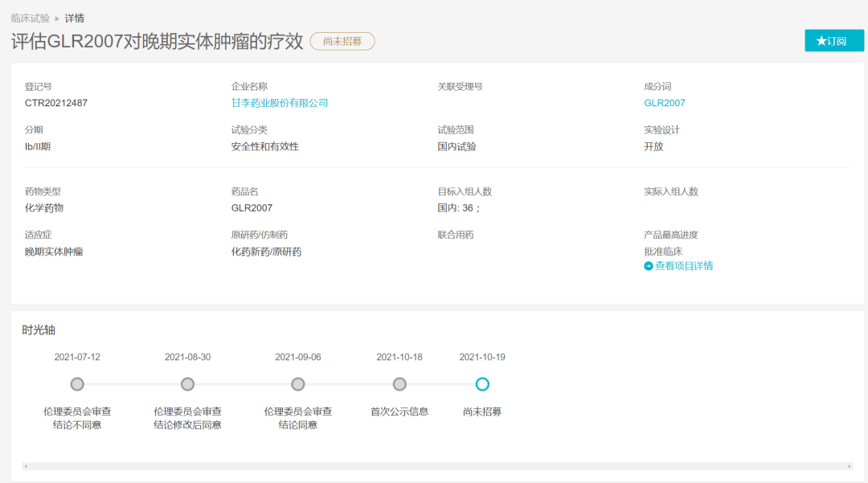Open the 临床试验 breadcrumb link

30,18
